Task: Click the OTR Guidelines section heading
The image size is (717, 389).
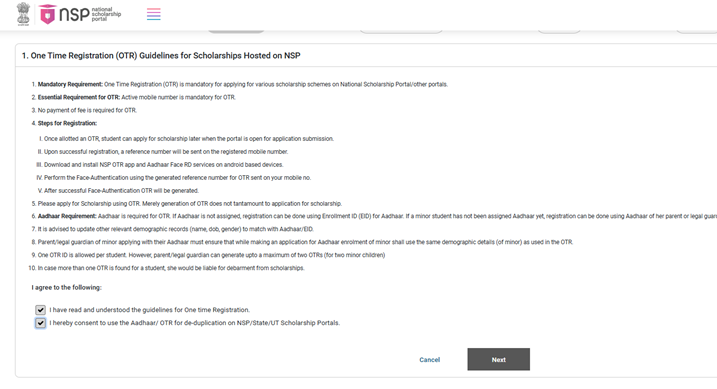Action: [161, 56]
